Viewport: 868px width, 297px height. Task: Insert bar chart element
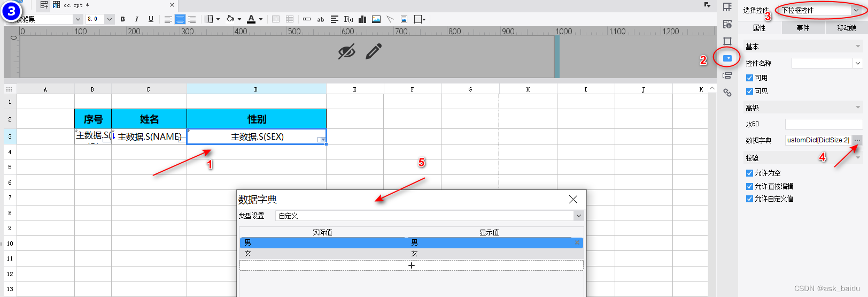362,19
